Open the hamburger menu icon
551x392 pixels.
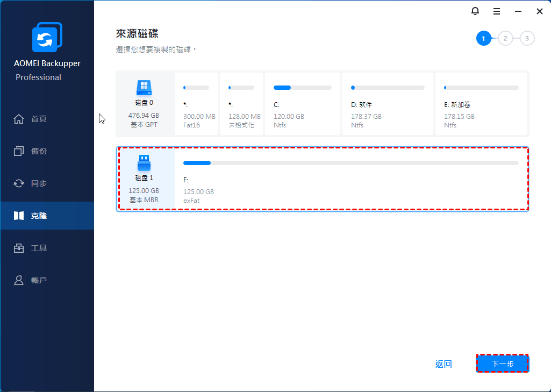coord(497,12)
